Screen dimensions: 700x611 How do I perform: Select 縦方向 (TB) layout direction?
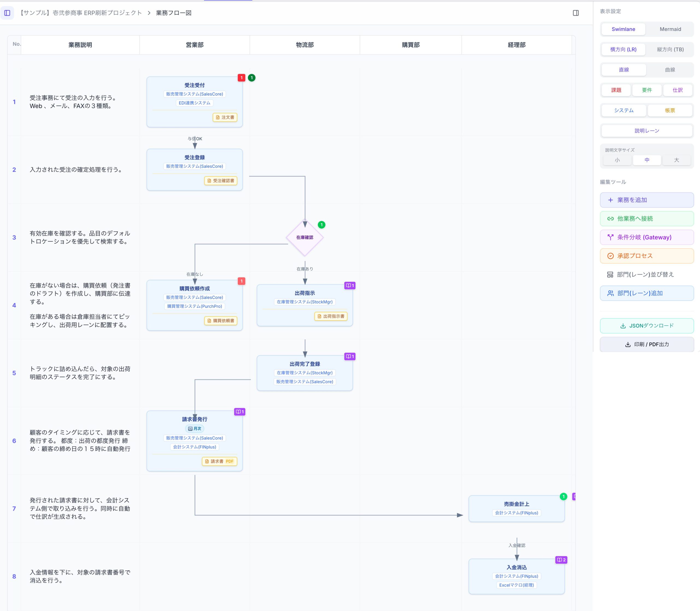(x=670, y=49)
